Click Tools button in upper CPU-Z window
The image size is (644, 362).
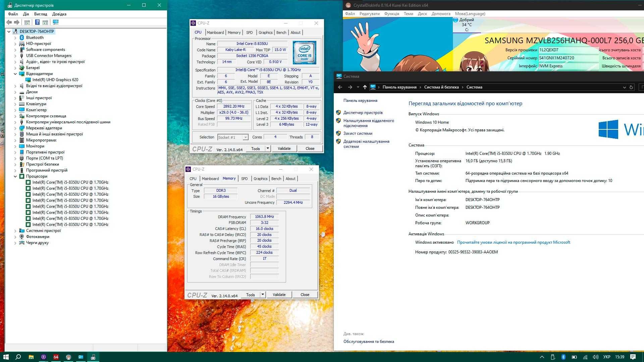256,148
